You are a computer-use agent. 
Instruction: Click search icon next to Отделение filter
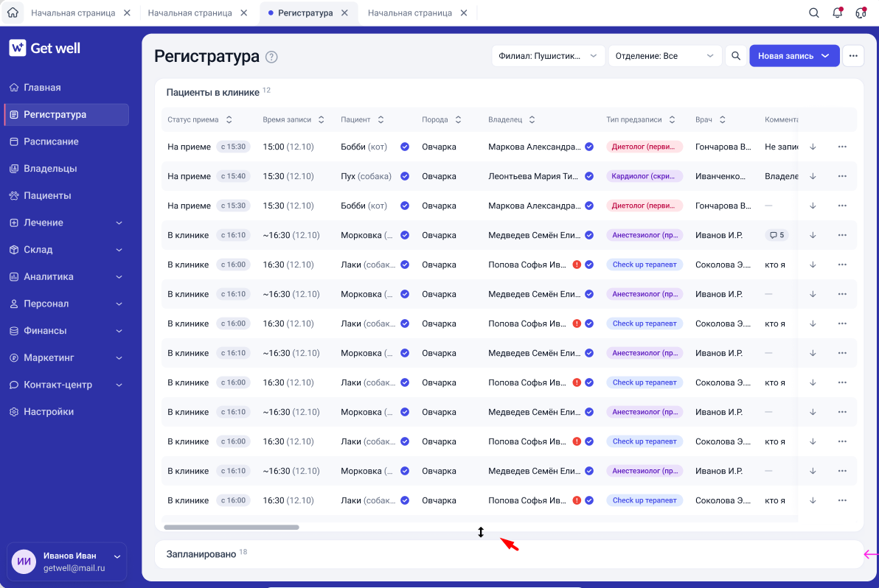click(736, 55)
